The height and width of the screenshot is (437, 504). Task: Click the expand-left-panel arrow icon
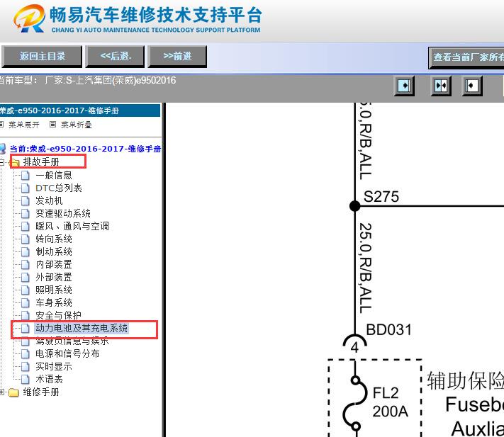(x=404, y=86)
